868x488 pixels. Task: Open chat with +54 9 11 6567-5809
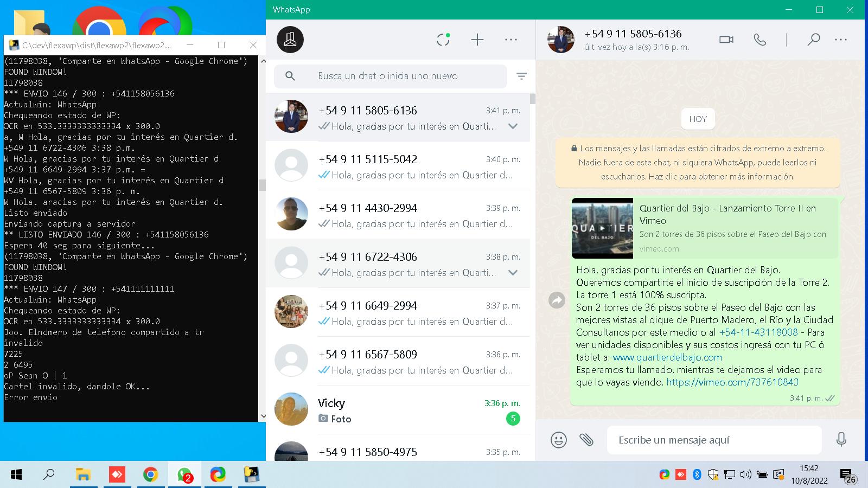[398, 361]
